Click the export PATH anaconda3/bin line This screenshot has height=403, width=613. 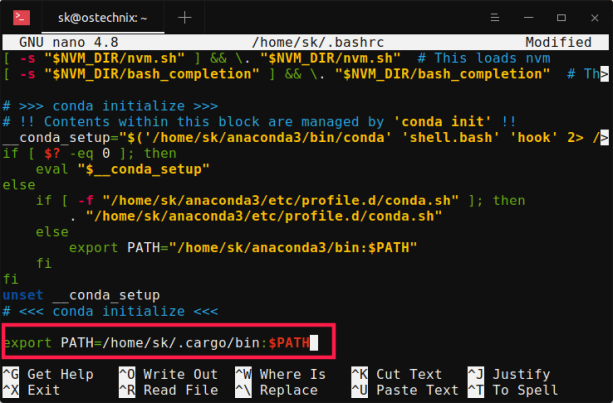point(243,247)
